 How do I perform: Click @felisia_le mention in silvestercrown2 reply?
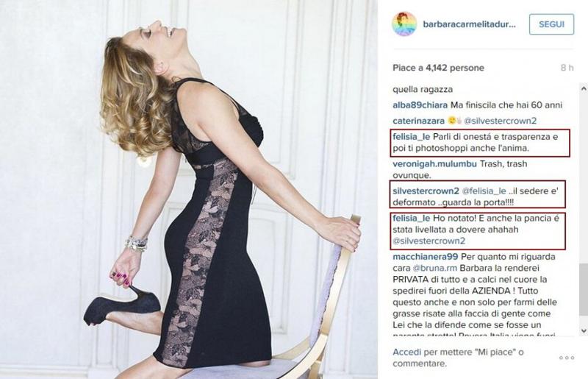coord(484,191)
